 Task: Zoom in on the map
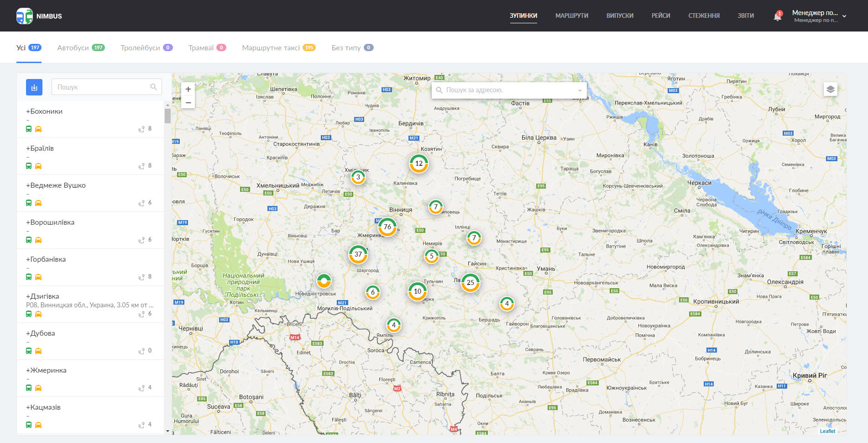188,89
